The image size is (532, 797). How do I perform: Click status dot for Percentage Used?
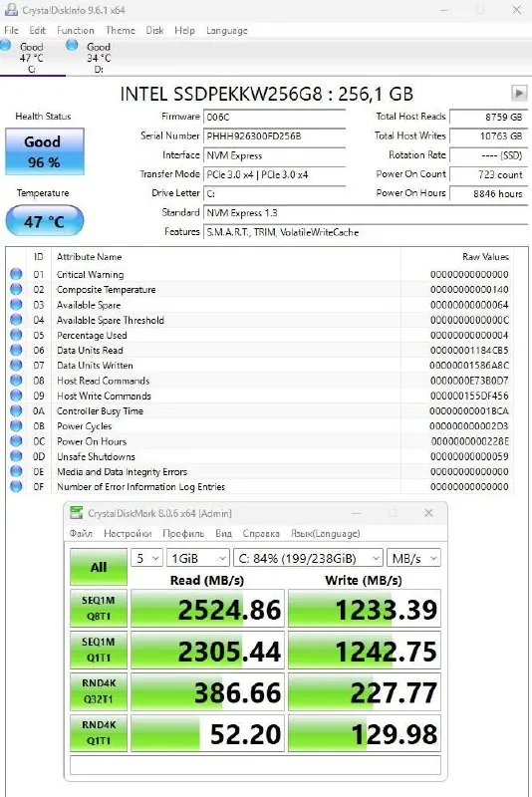tap(16, 335)
